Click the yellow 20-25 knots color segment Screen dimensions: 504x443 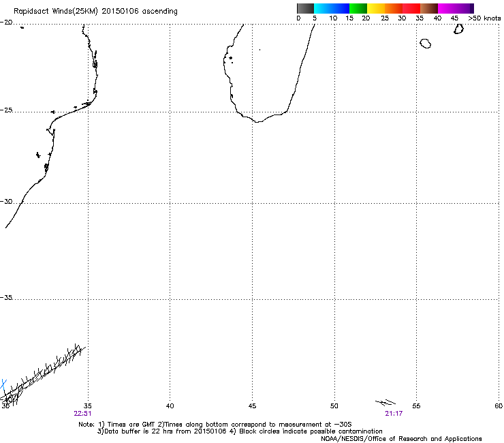coord(376,8)
